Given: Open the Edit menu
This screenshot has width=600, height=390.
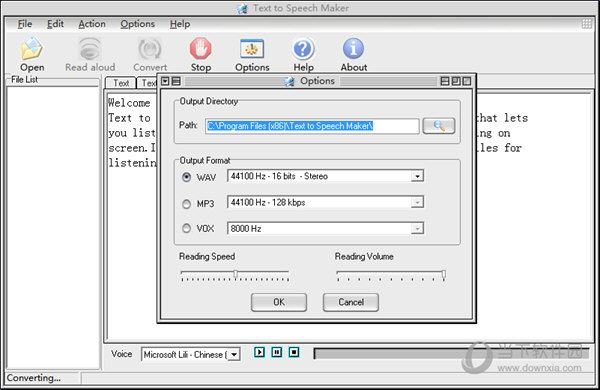Looking at the screenshot, I should pos(55,24).
